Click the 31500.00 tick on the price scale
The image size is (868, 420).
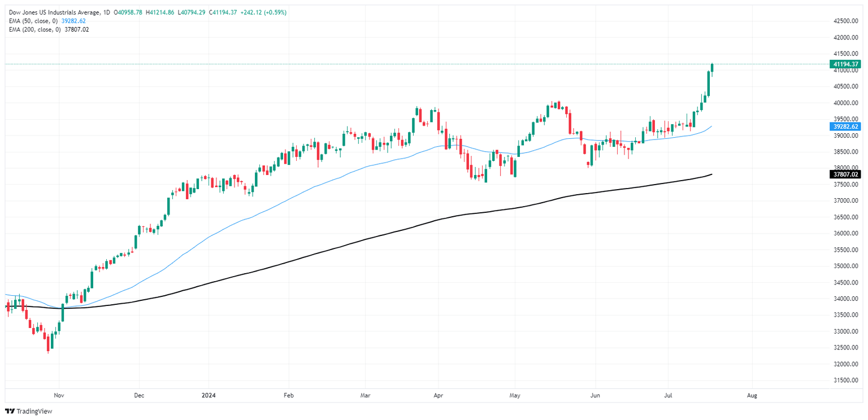pyautogui.click(x=847, y=380)
